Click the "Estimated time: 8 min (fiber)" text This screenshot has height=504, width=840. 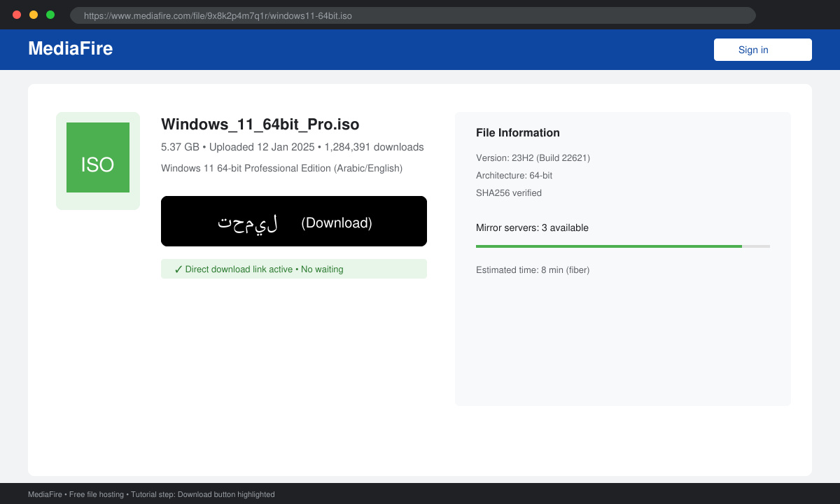[x=533, y=269]
